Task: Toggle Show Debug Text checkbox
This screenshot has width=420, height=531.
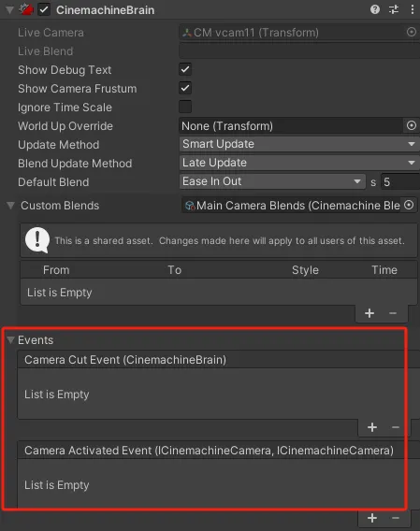Action: tap(185, 69)
